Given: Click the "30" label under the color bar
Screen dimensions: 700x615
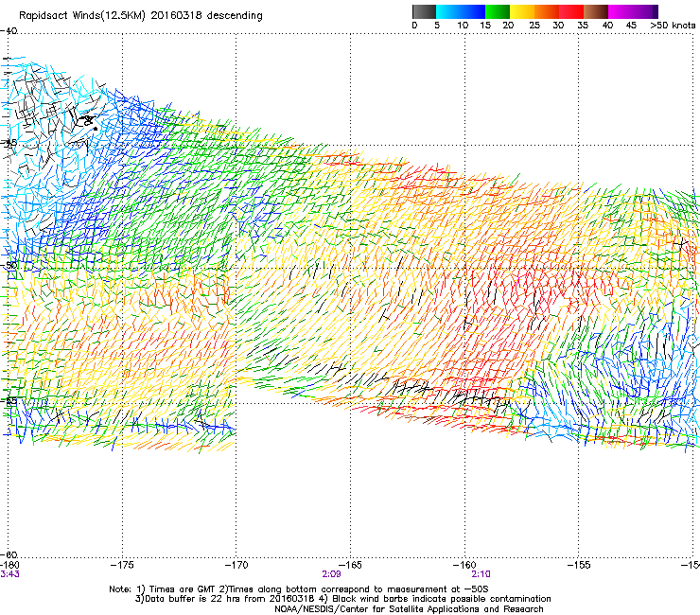Looking at the screenshot, I should pos(558,26).
